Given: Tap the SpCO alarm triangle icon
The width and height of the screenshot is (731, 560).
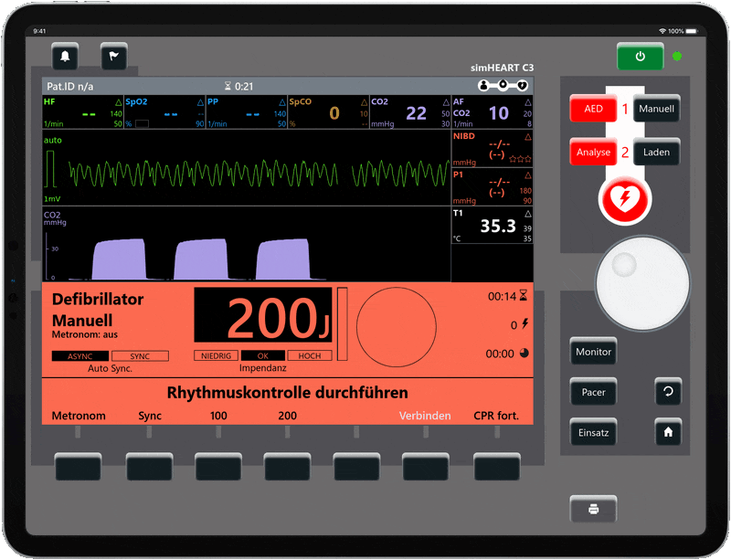Looking at the screenshot, I should pyautogui.click(x=364, y=101).
